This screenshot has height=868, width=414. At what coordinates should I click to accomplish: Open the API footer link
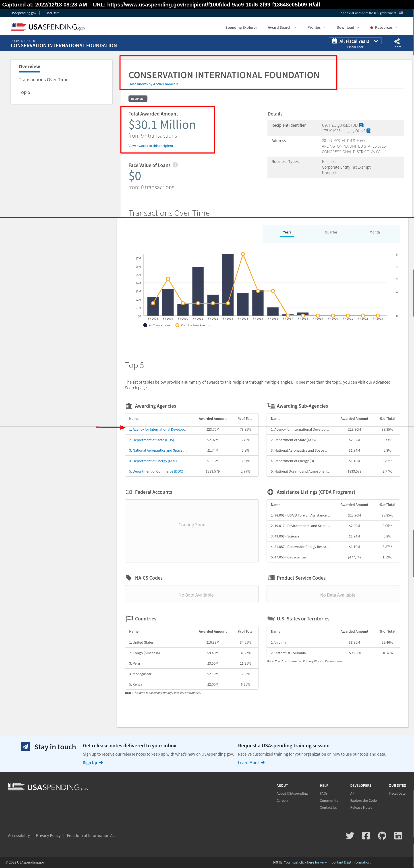pyautogui.click(x=353, y=793)
